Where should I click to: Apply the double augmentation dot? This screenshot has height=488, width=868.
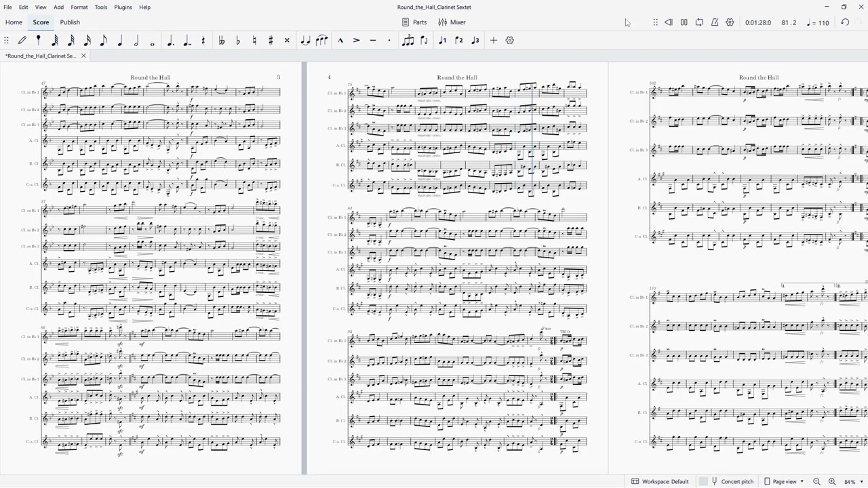point(187,41)
